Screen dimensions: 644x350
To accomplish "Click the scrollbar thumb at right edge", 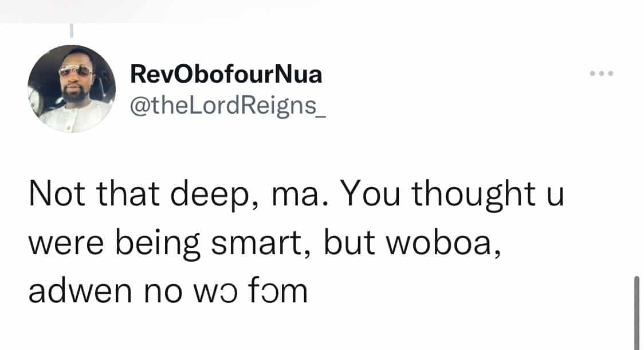I will (x=637, y=313).
